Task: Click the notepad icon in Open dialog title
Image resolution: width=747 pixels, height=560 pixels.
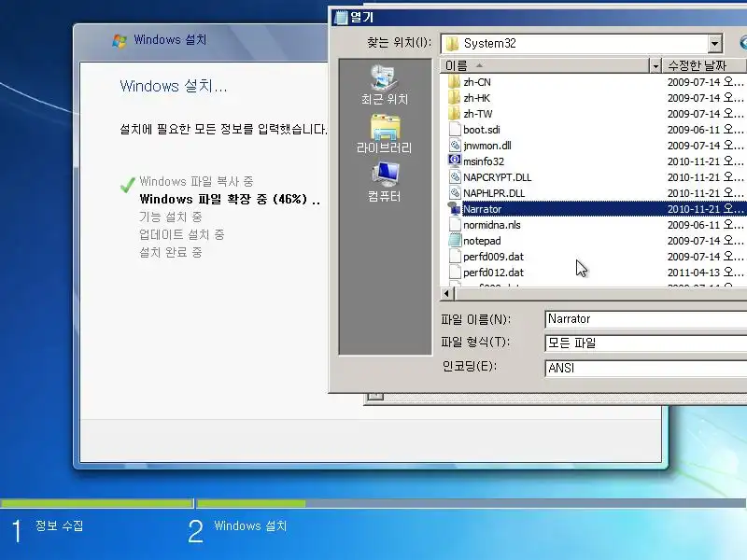Action: (341, 17)
